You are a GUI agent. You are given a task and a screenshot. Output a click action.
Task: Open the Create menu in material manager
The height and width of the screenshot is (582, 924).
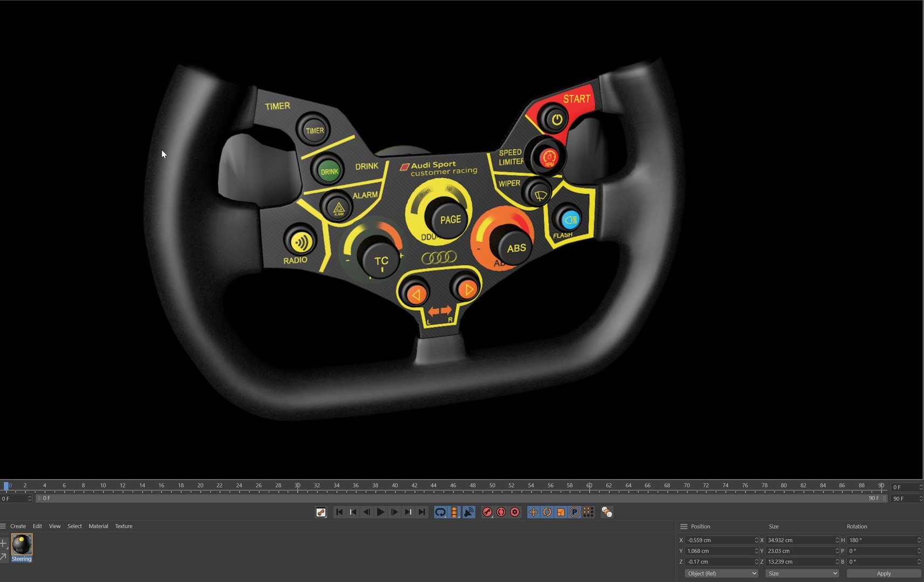click(x=18, y=526)
